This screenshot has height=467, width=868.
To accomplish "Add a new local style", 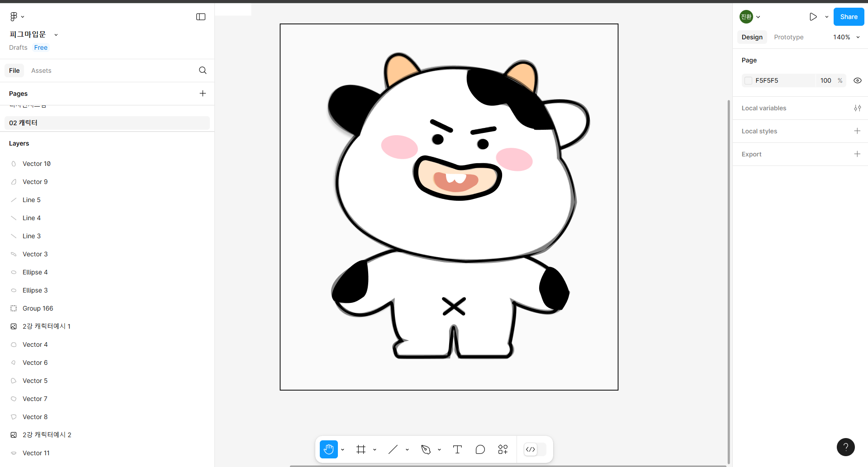I will [x=857, y=131].
